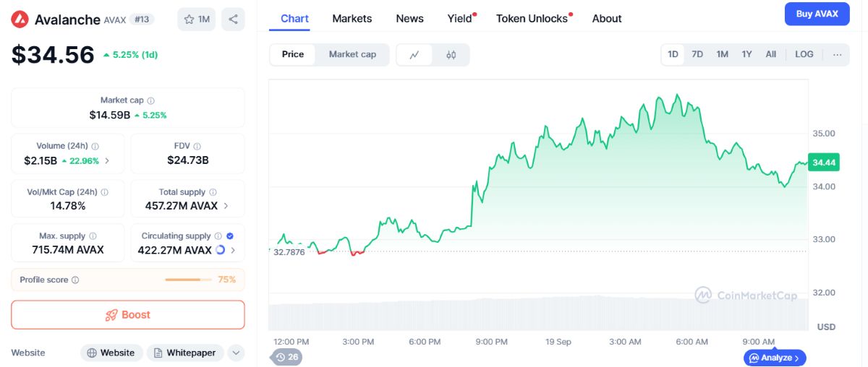
Task: Switch to candlestick chart icon
Action: tap(451, 55)
